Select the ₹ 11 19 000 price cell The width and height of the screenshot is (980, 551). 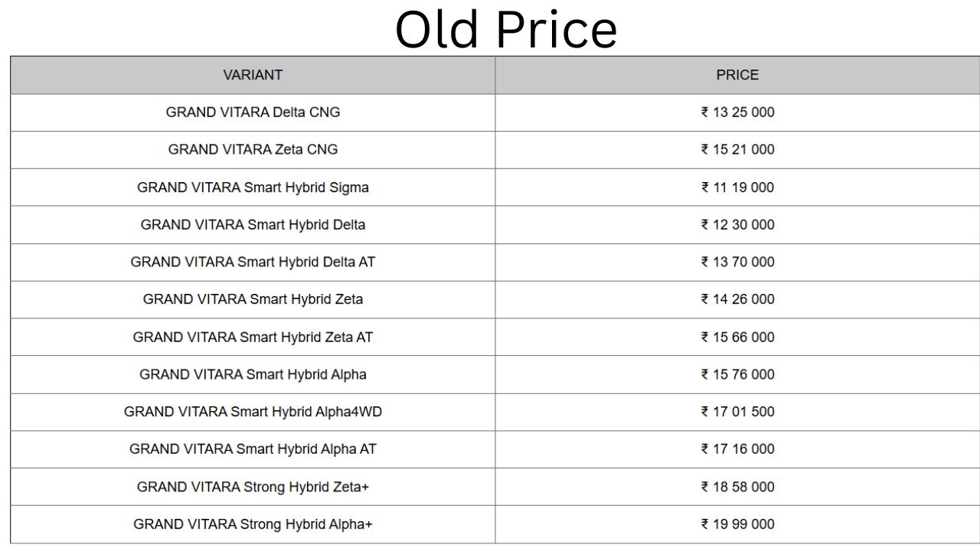coord(737,187)
